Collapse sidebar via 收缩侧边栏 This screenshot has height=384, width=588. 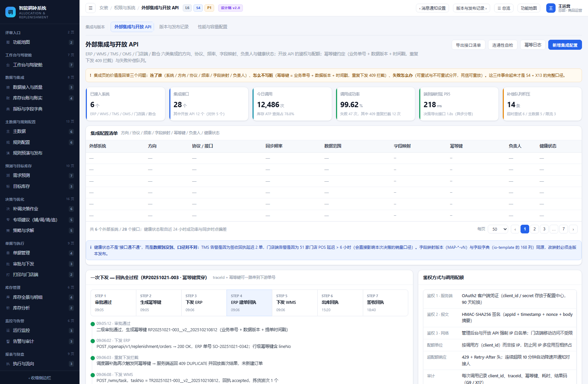[40, 378]
